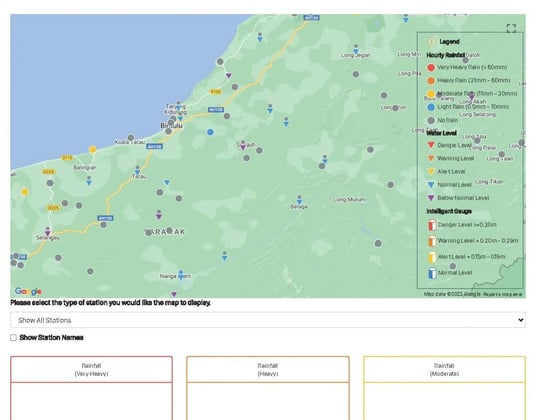
Task: Click the orange Warning Level triangle in legend
Action: tap(431, 158)
